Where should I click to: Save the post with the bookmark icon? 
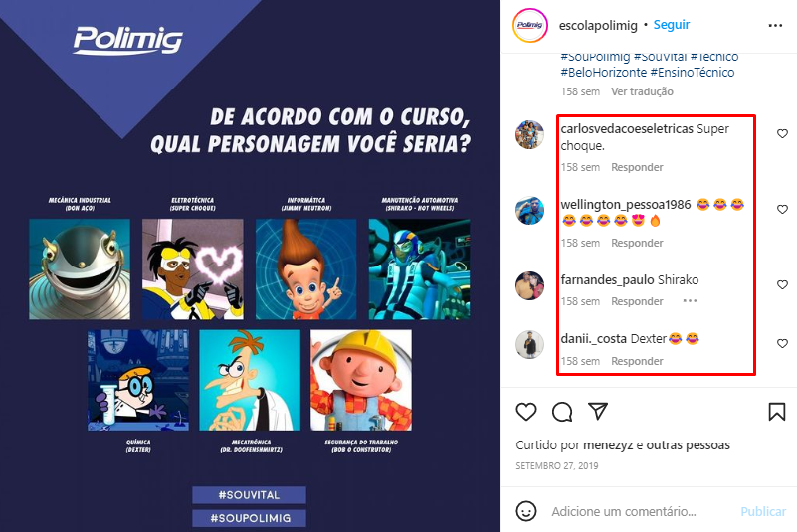[x=777, y=412]
